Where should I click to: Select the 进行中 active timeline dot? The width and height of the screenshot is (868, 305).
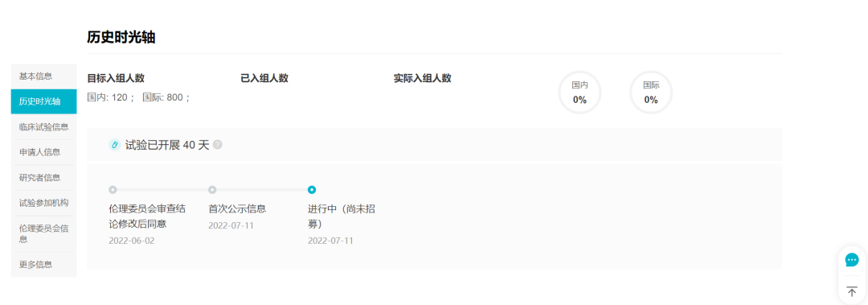[312, 190]
